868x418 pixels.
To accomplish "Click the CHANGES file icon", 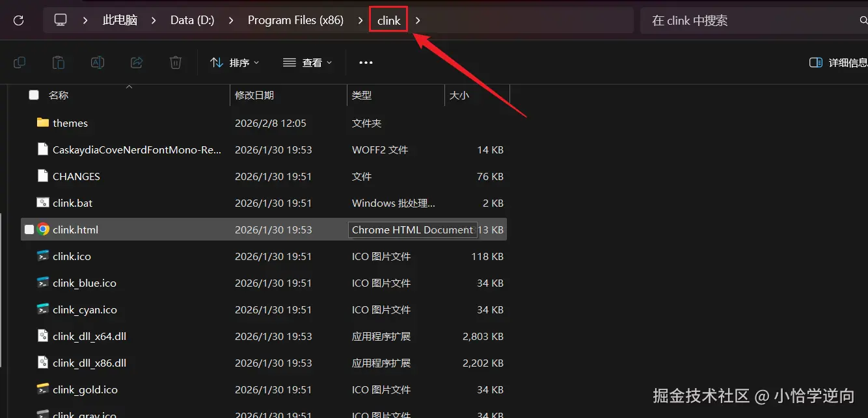I will coord(43,176).
